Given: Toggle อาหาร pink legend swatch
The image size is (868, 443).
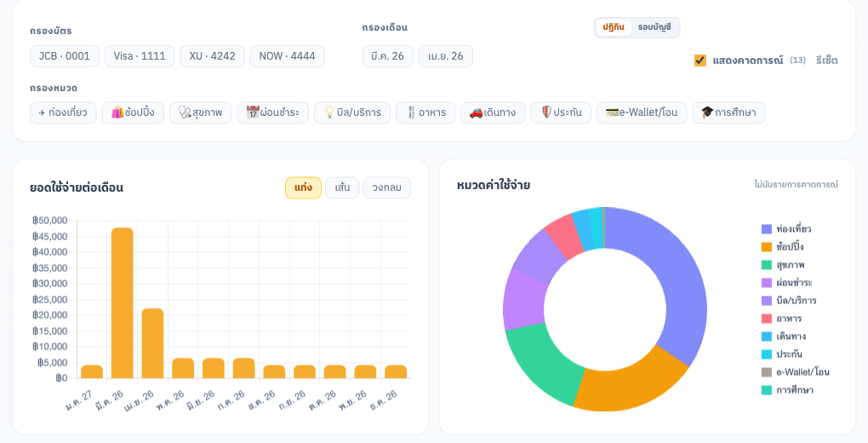Looking at the screenshot, I should click(767, 319).
